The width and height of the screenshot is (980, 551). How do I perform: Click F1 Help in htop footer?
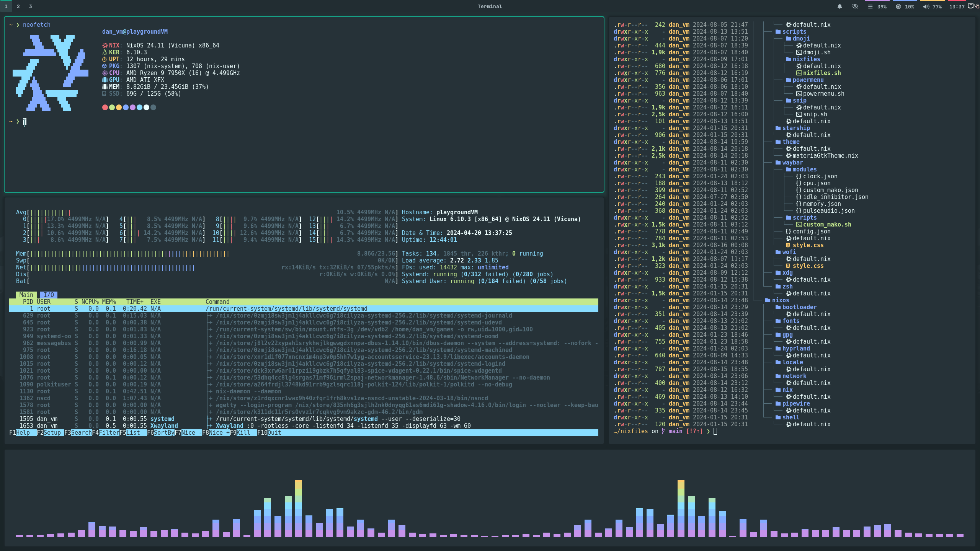click(23, 432)
